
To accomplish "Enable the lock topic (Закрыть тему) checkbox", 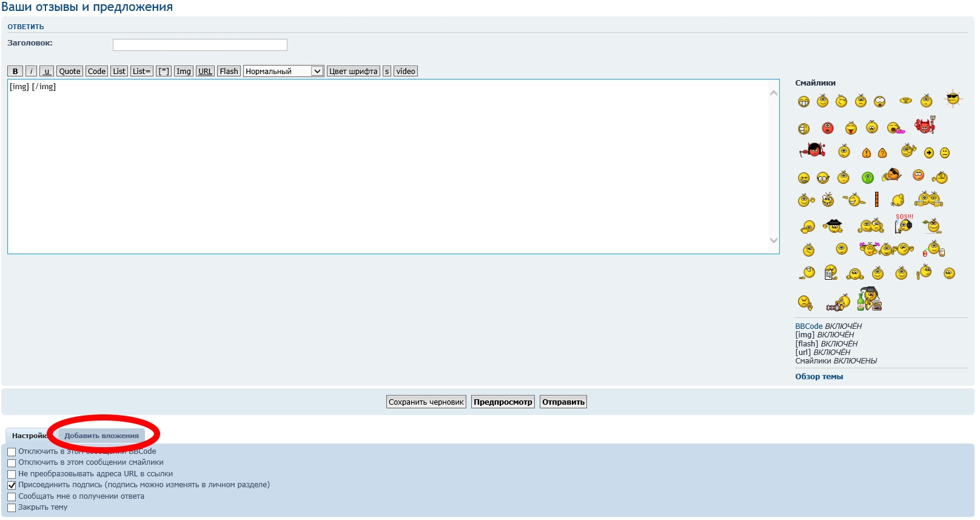I will tap(12, 508).
